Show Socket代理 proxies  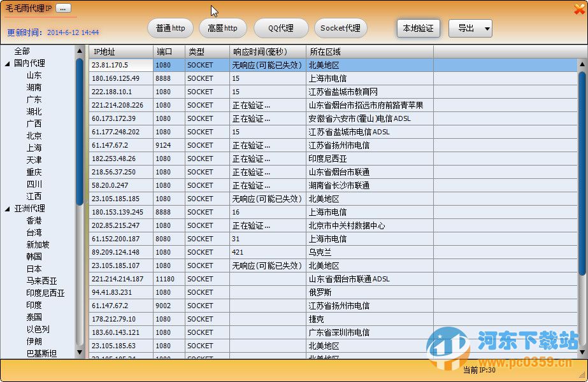coord(340,28)
